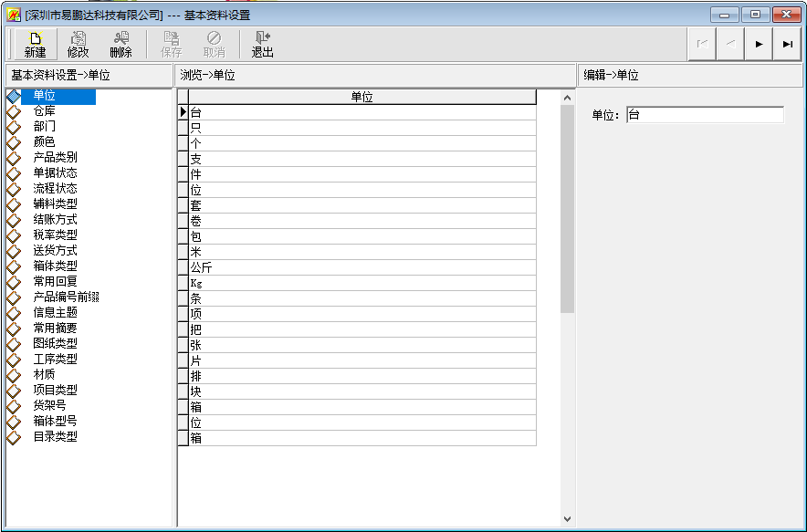Click the 取消 (Cancel) toolbar icon
807x532 pixels.
point(215,44)
